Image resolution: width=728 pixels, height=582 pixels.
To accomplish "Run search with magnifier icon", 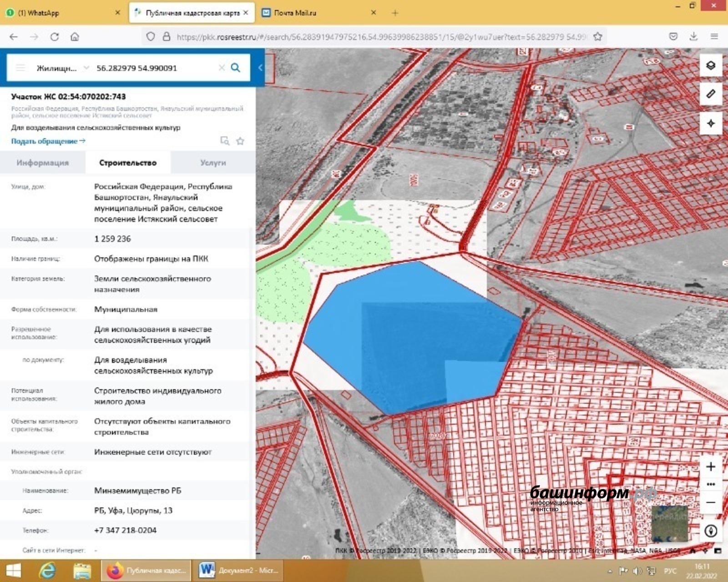I will [x=235, y=68].
